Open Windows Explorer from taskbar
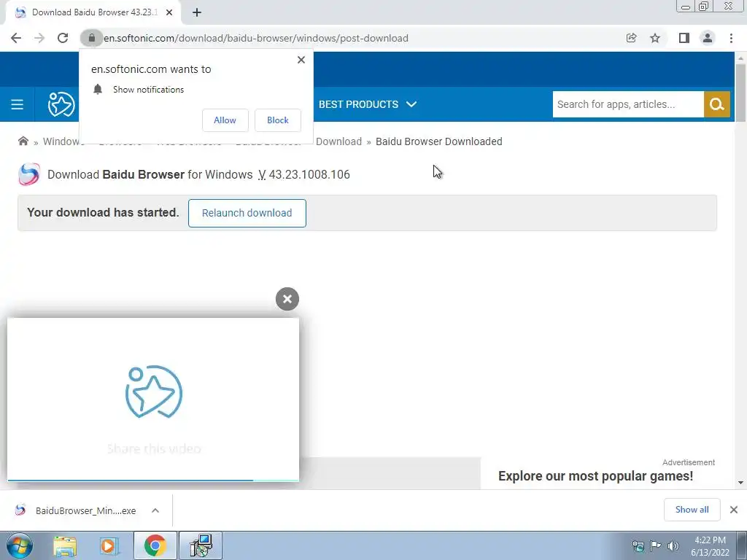 point(65,545)
